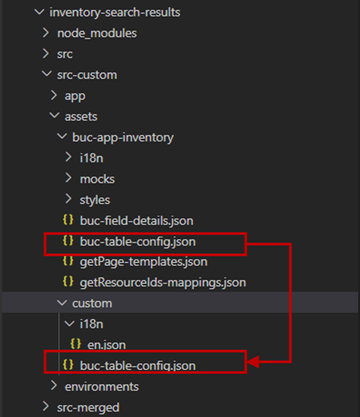This screenshot has width=360, height=417.
Task: Open buc-field-details.json file
Action: pos(137,221)
